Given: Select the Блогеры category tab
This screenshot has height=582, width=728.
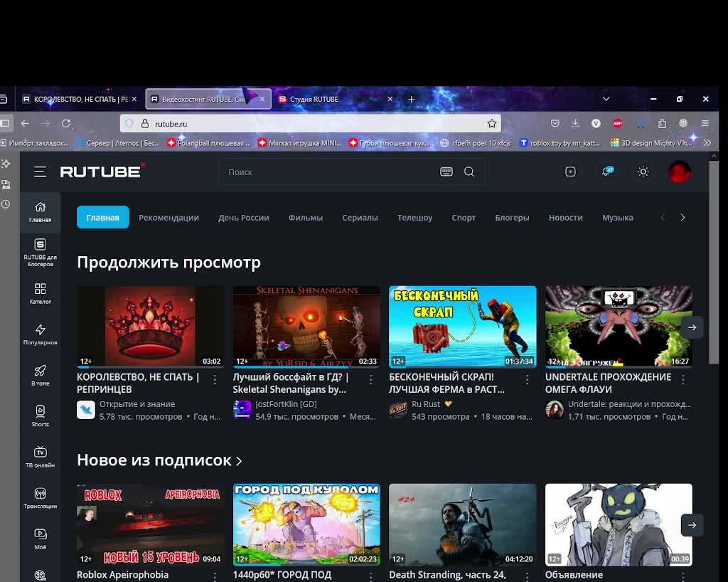Looking at the screenshot, I should [x=512, y=218].
